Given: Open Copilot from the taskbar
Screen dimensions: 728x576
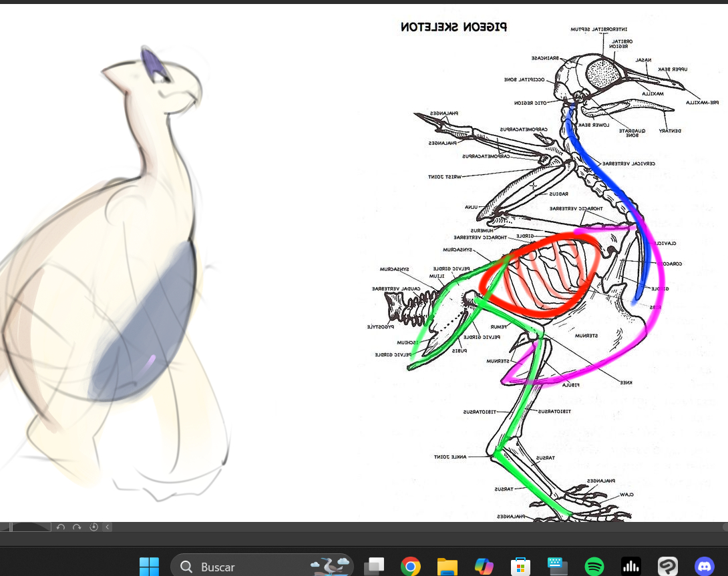Looking at the screenshot, I should [484, 567].
